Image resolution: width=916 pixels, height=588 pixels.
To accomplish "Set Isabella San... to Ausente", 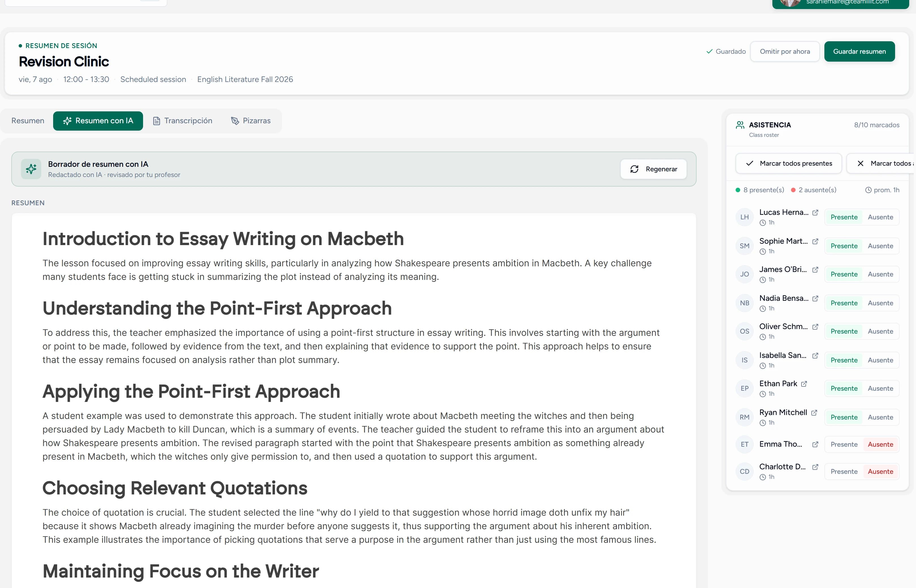I will point(880,360).
